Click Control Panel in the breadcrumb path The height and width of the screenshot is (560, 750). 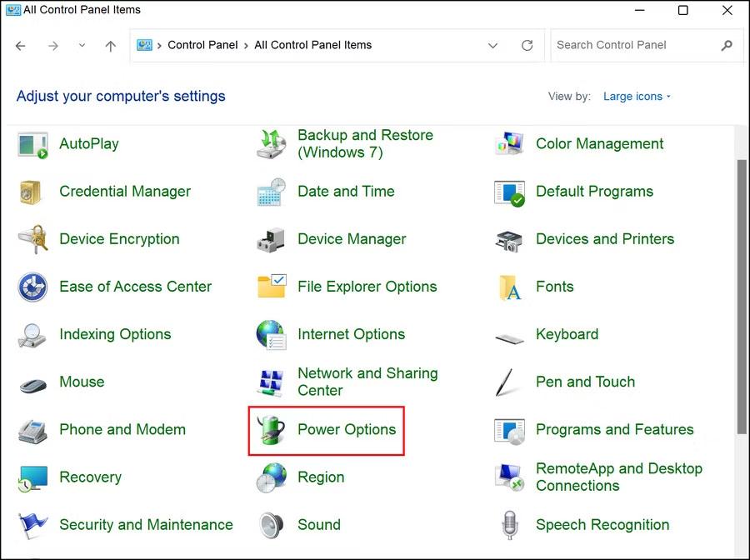[202, 45]
